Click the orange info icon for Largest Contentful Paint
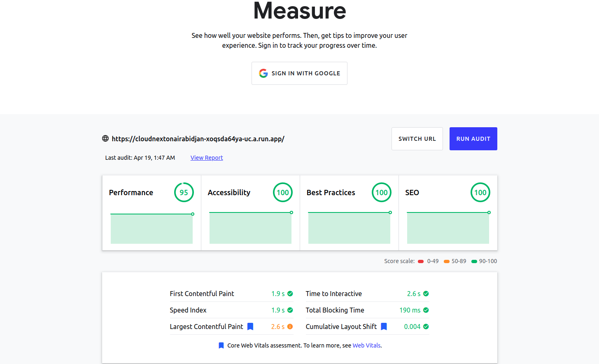Screen dimensions: 599x364 click(x=290, y=327)
